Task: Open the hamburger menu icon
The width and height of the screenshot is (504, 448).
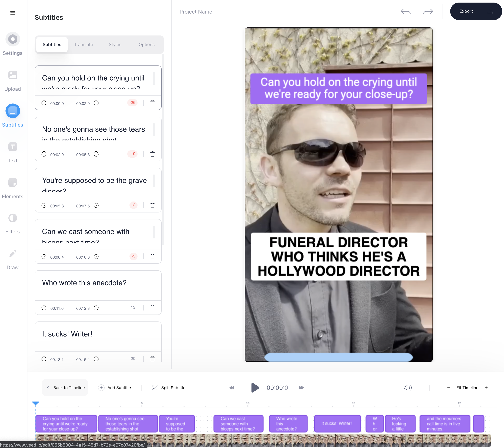Action: 13,13
